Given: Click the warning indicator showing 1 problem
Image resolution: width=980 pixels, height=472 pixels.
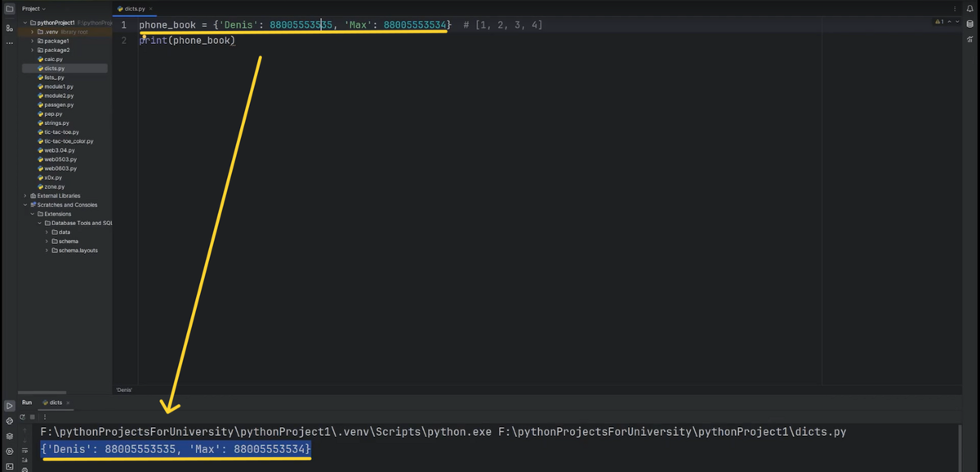Looking at the screenshot, I should (941, 21).
